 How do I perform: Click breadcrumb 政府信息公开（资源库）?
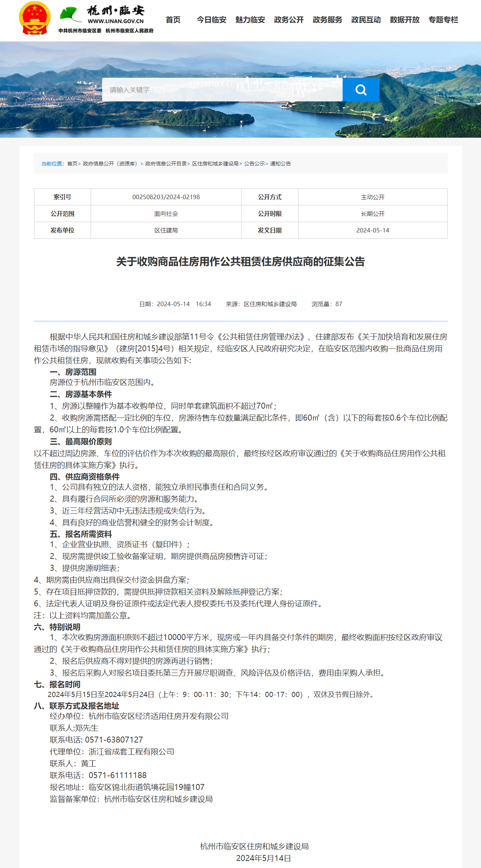tap(111, 164)
